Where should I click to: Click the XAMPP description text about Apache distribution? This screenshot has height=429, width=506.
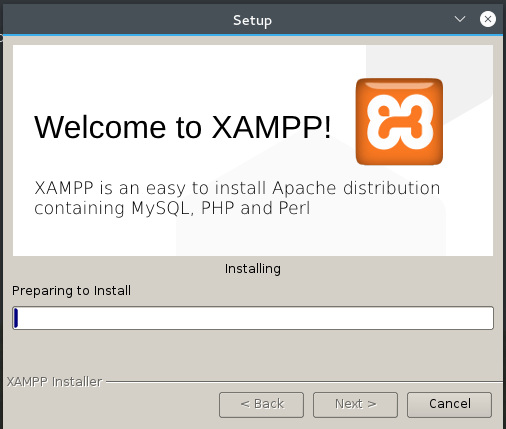click(237, 198)
